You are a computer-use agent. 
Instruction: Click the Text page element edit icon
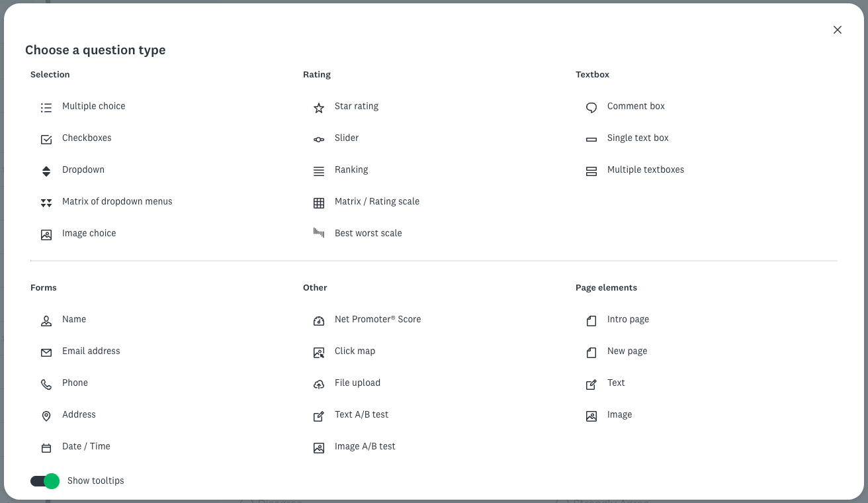pos(591,385)
